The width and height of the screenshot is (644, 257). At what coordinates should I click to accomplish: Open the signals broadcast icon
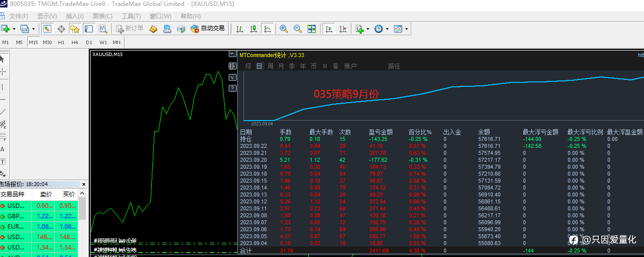pyautogui.click(x=181, y=29)
